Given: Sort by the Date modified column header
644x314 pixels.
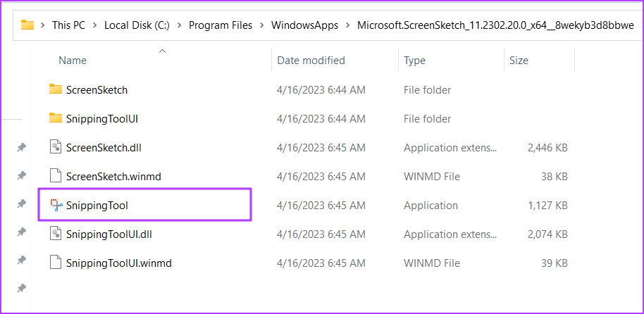Looking at the screenshot, I should click(x=311, y=61).
